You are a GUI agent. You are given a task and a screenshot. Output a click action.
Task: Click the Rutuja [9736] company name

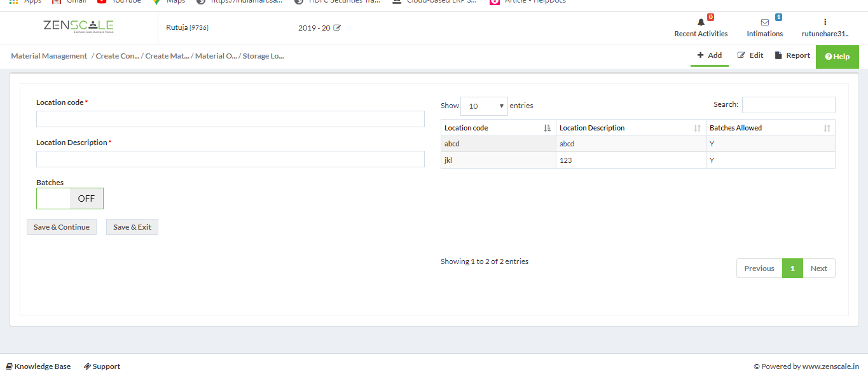187,28
